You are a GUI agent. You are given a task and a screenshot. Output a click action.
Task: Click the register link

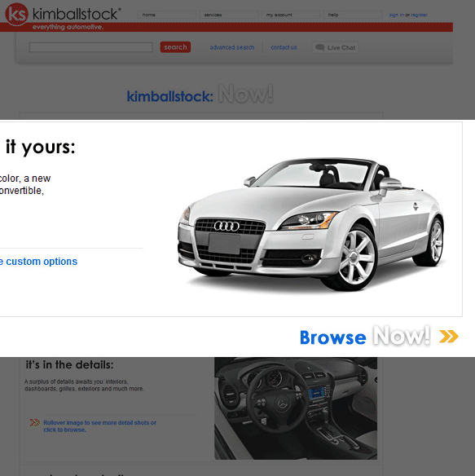click(419, 15)
